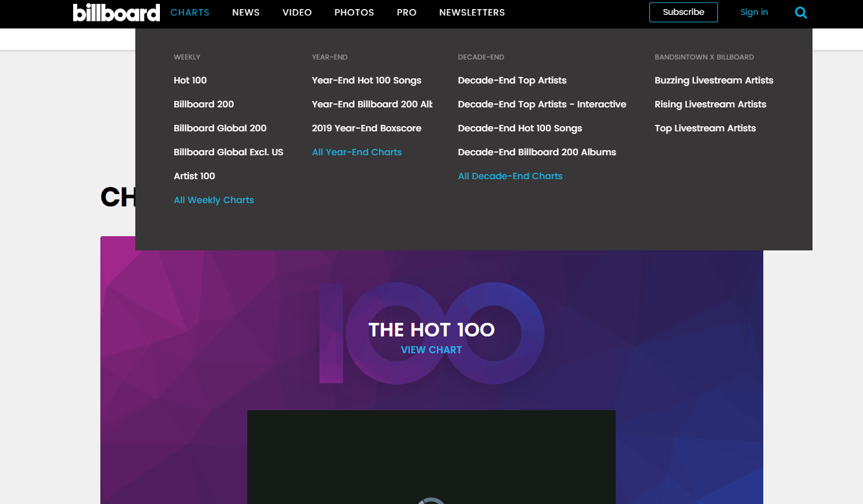Open Billboard Global 200 chart
Screen dimensions: 863x504
click(220, 128)
